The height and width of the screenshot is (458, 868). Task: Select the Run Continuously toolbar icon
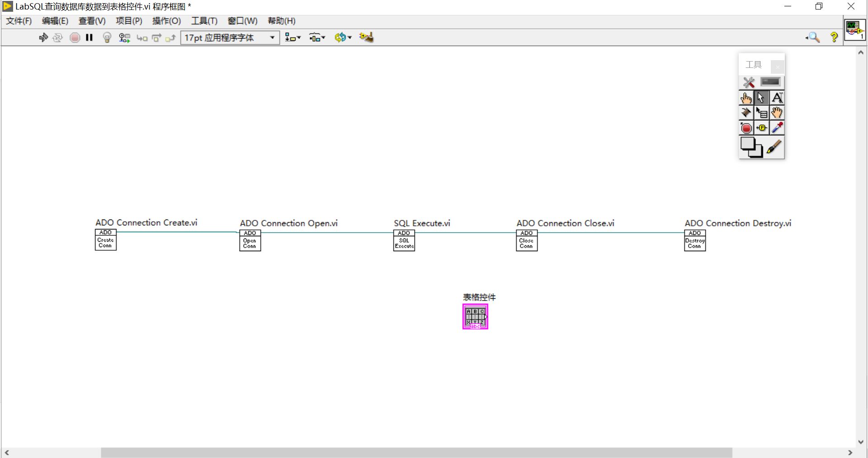click(x=58, y=38)
